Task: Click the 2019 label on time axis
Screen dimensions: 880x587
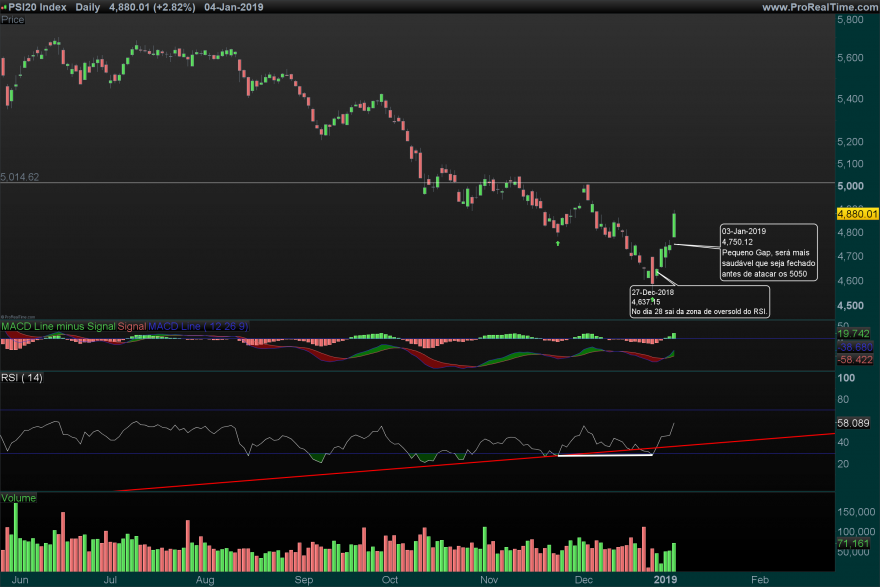Action: (x=666, y=580)
